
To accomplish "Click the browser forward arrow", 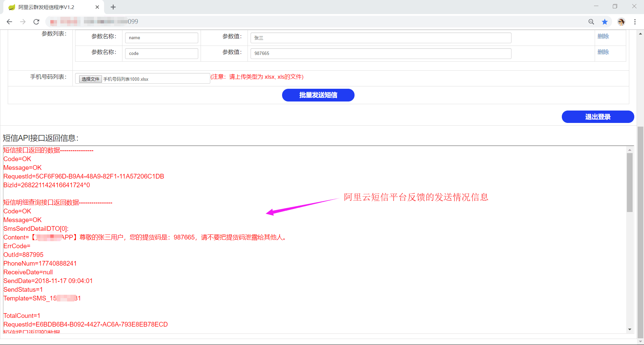I will click(23, 22).
